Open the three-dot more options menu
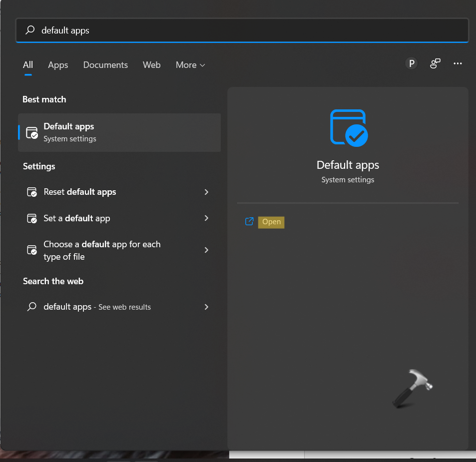The width and height of the screenshot is (476, 462). click(458, 63)
